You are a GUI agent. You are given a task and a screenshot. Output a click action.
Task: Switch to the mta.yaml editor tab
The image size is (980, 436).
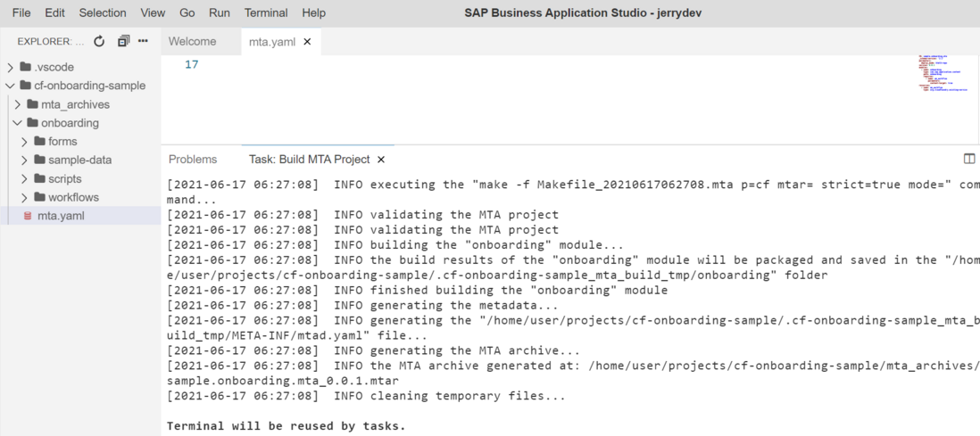tap(272, 42)
